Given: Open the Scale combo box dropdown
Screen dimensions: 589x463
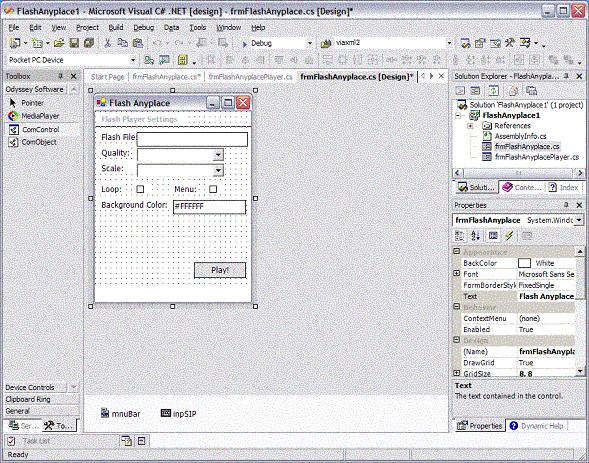Looking at the screenshot, I should [x=218, y=170].
